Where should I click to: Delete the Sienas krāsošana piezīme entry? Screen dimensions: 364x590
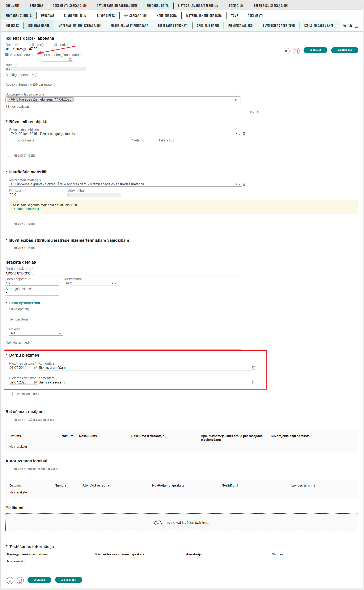(254, 382)
